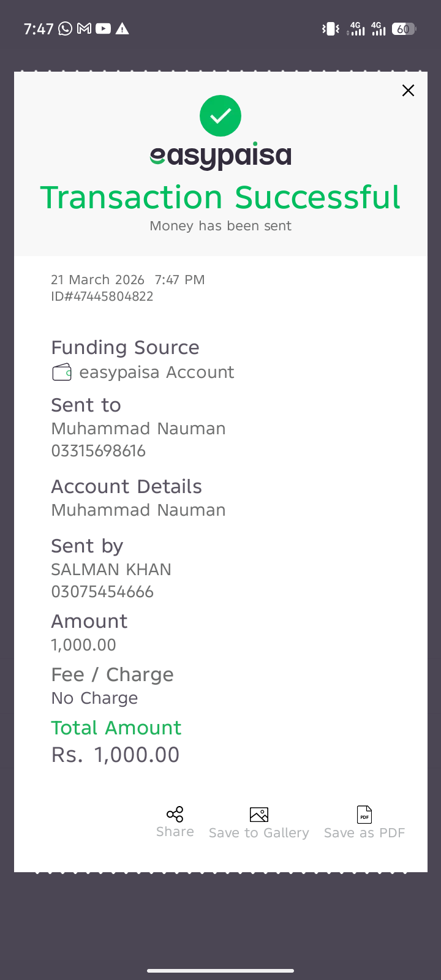The width and height of the screenshot is (441, 980).
Task: Tap the bottom home gesture bar
Action: pos(221,970)
